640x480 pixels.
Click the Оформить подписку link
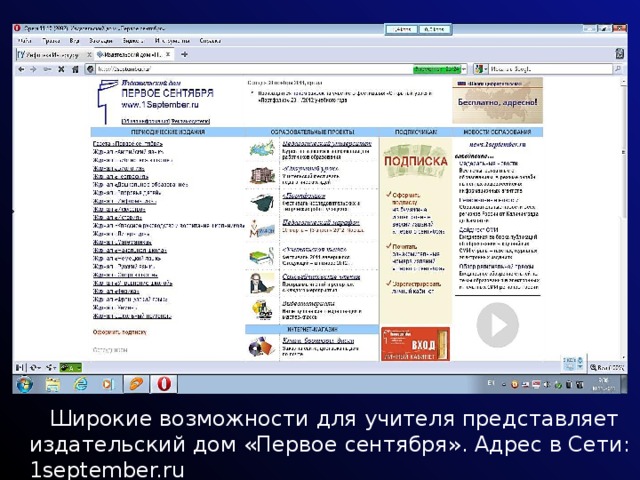(x=120, y=332)
